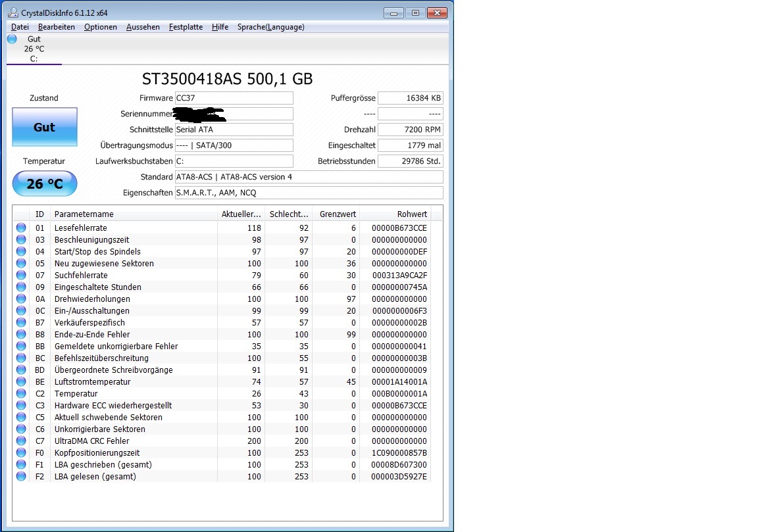Click raw value 000313A9CA2F

click(399, 275)
